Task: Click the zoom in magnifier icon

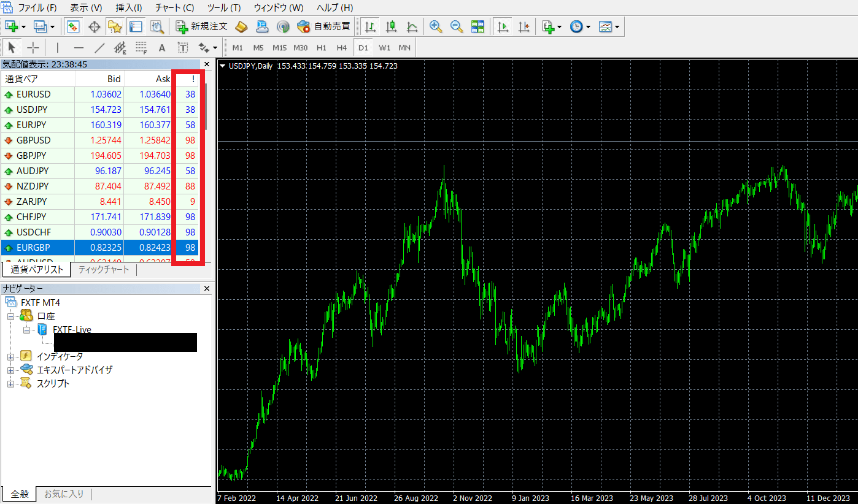Action: coord(436,26)
